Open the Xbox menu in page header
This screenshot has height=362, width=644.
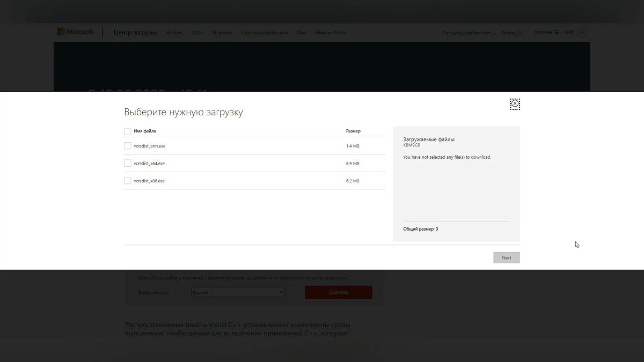pos(302,33)
